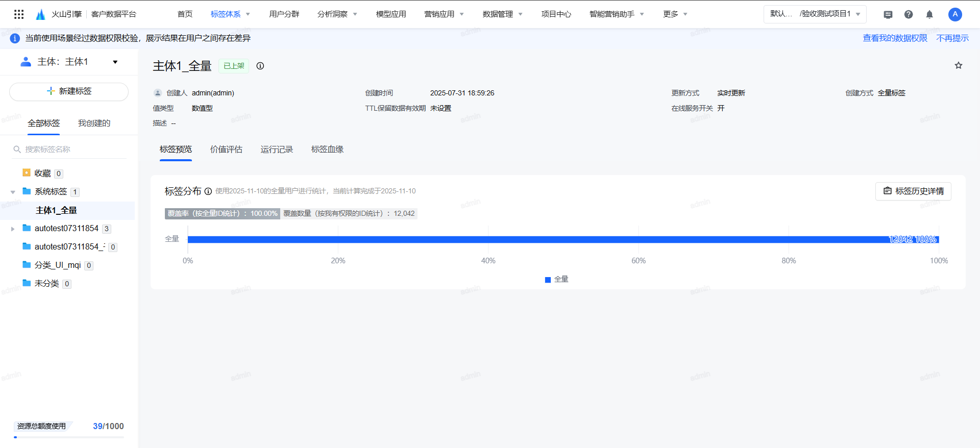Viewport: 980px width, 448px height.
Task: Click the 资源总额度使用 progress bar
Action: pyautogui.click(x=69, y=437)
